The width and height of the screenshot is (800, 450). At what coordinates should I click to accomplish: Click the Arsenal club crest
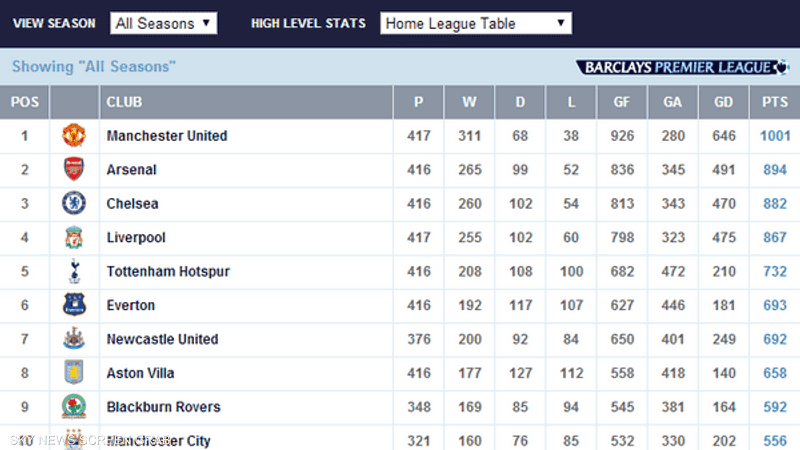point(74,169)
